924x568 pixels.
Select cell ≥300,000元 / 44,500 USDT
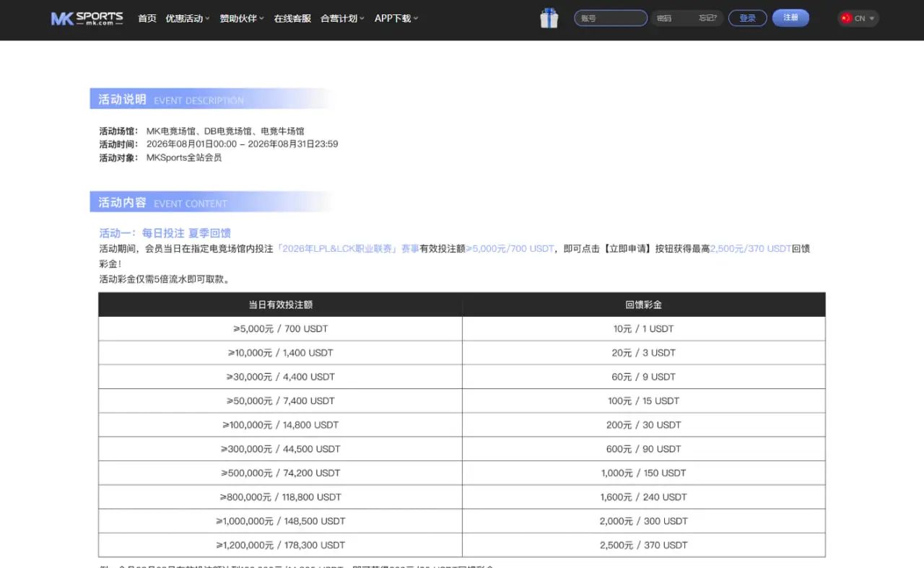click(x=280, y=449)
